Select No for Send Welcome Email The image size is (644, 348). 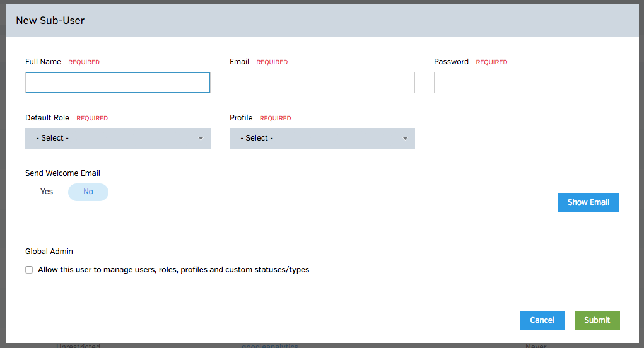88,192
